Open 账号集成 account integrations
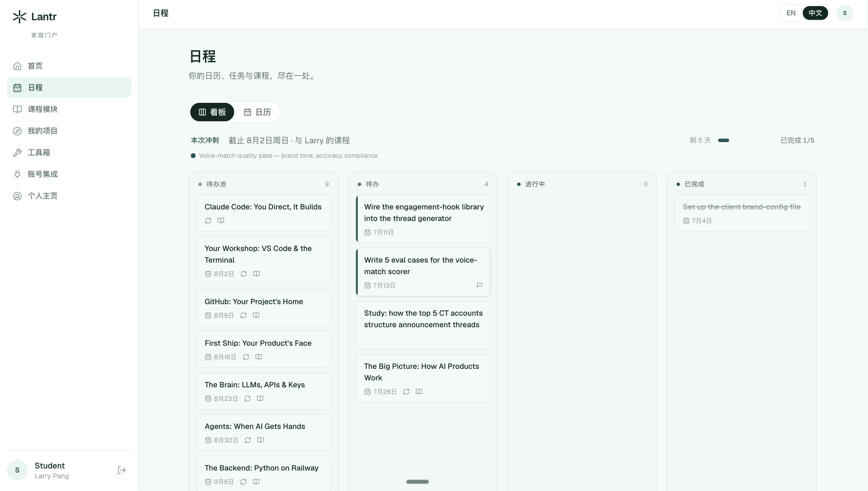The height and width of the screenshot is (491, 868). point(69,174)
